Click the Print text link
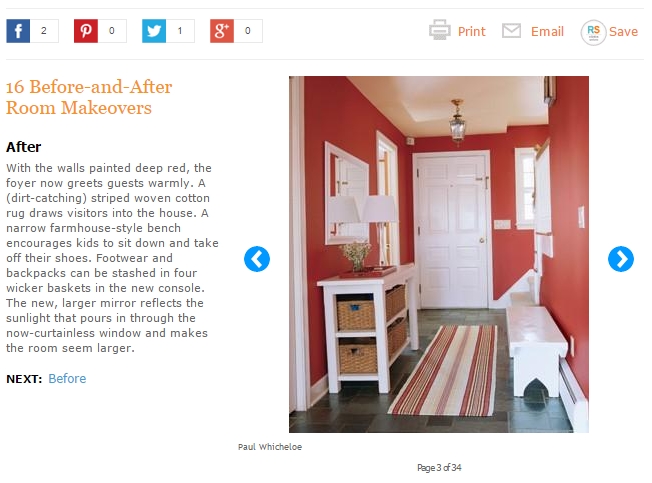The width and height of the screenshot is (652, 483). [x=472, y=32]
